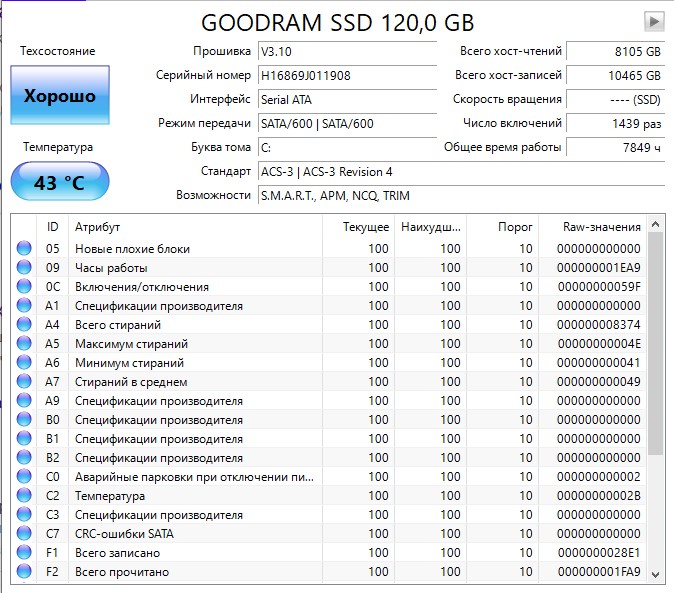Click the status orb for attribute A5
The image size is (674, 593).
tap(24, 343)
